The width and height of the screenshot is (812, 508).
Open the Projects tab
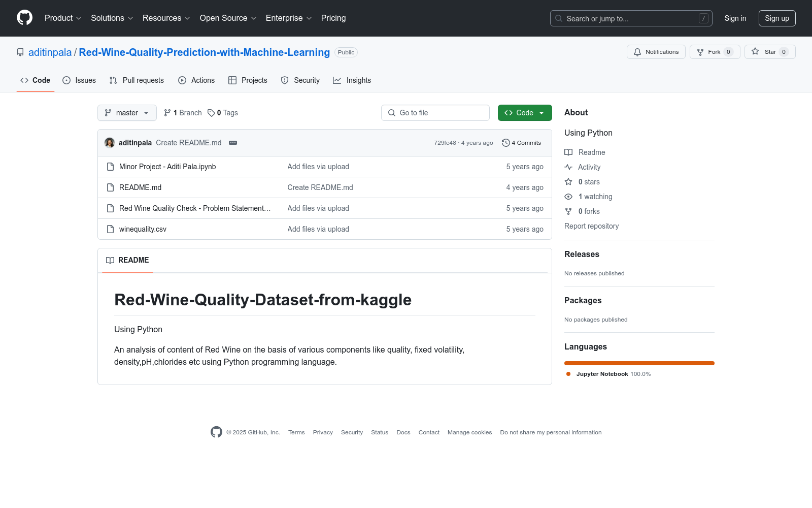point(248,80)
